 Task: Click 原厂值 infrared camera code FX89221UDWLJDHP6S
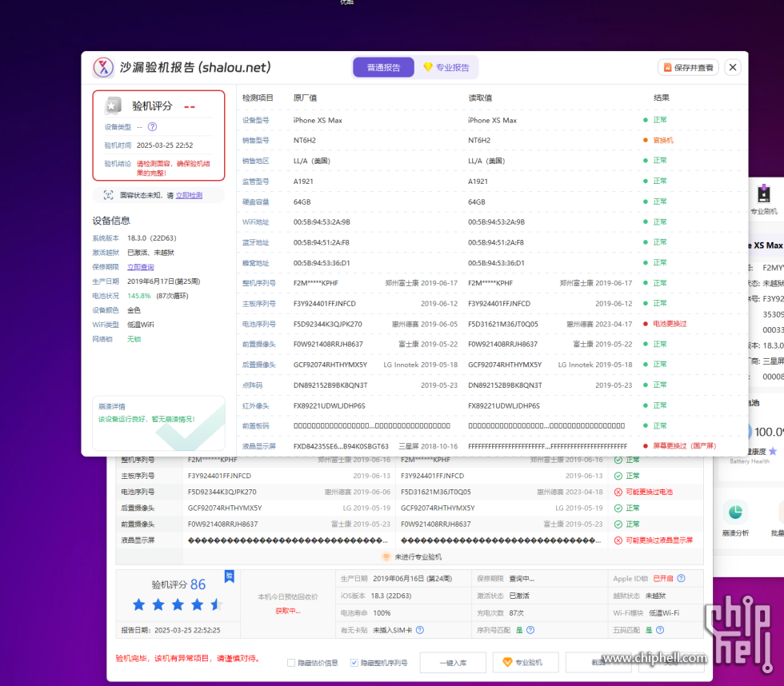pos(329,405)
